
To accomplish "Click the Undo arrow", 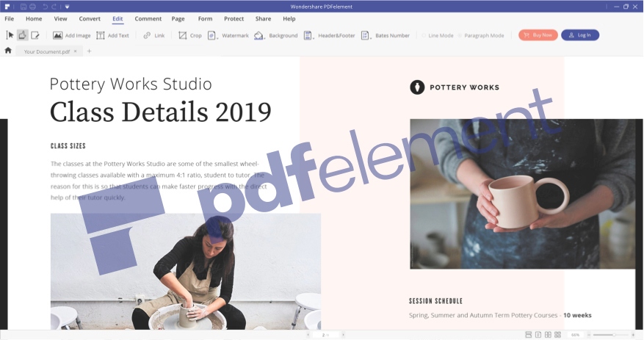I will click(46, 7).
